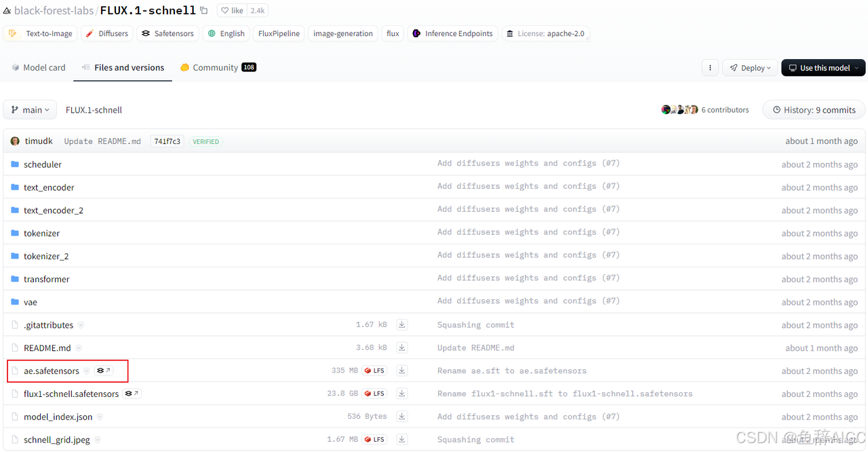Open the schnell_grid.jpeg file
The image size is (868, 452).
(x=57, y=440)
